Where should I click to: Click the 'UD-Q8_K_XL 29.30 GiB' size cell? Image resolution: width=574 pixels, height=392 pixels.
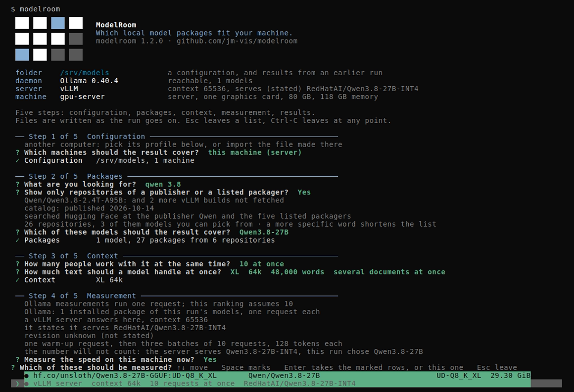point(483,376)
